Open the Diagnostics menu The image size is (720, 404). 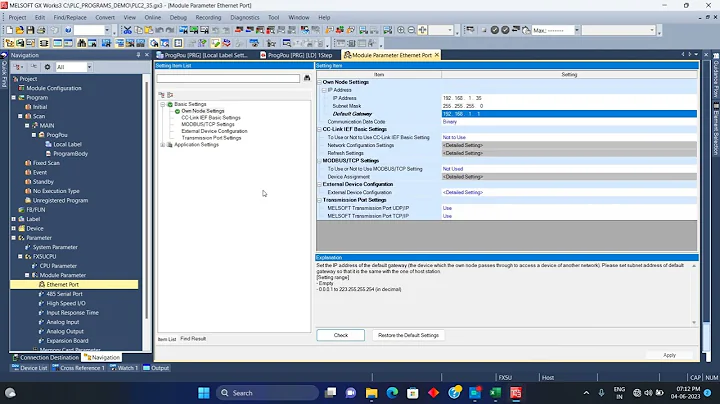click(x=245, y=17)
